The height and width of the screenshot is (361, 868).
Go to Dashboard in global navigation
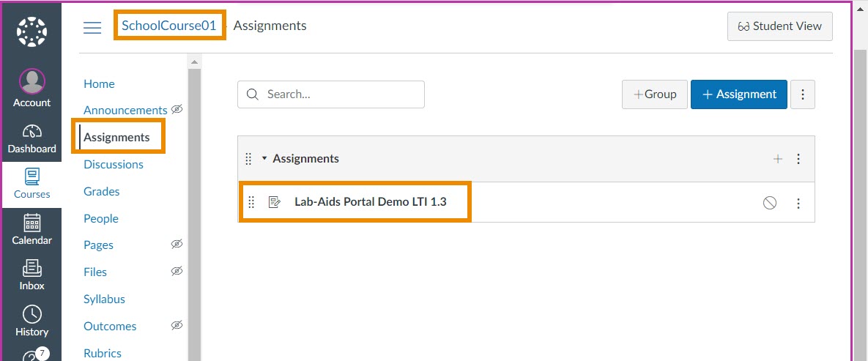click(31, 138)
